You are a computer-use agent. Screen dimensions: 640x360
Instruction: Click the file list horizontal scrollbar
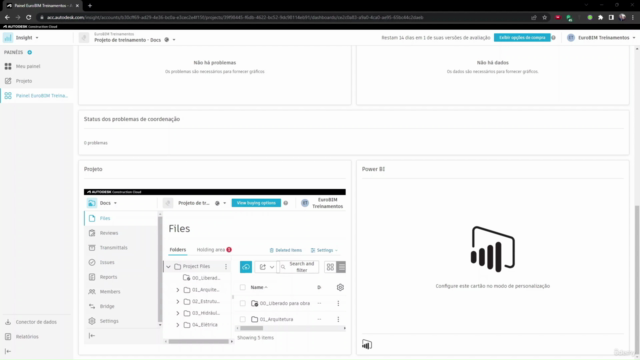[x=251, y=328]
